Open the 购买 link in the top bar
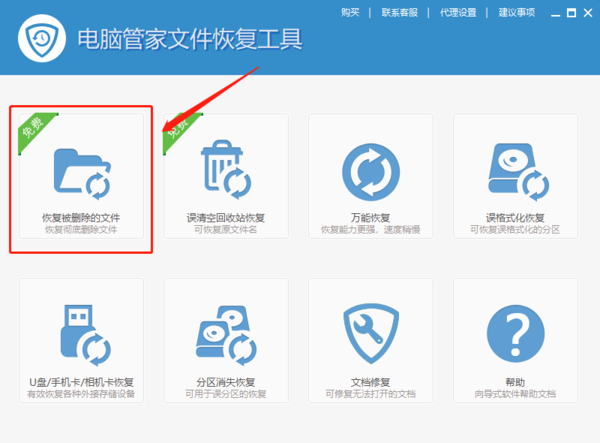The width and height of the screenshot is (600, 443). click(x=350, y=13)
